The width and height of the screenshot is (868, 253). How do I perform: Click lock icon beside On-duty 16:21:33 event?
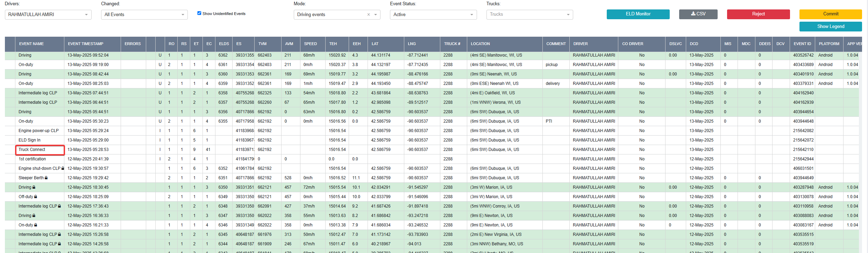(36, 225)
